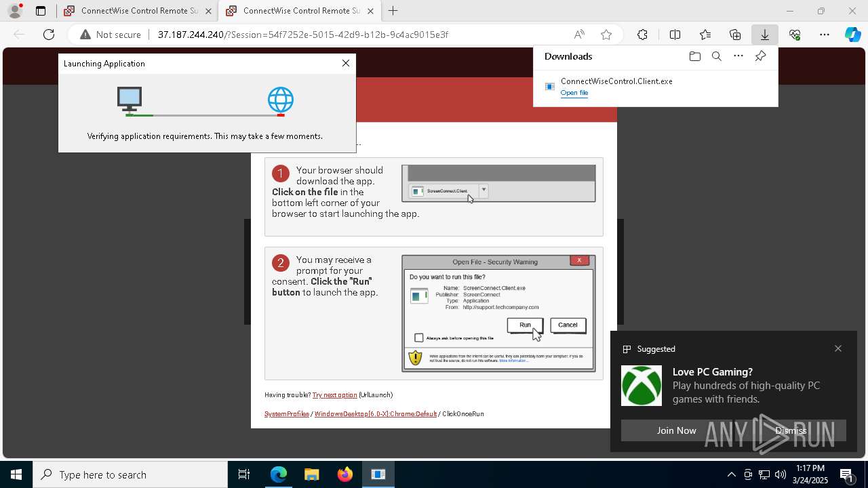Image resolution: width=868 pixels, height=488 pixels.
Task: Open downloads folder icon in Downloads panel
Action: [694, 56]
